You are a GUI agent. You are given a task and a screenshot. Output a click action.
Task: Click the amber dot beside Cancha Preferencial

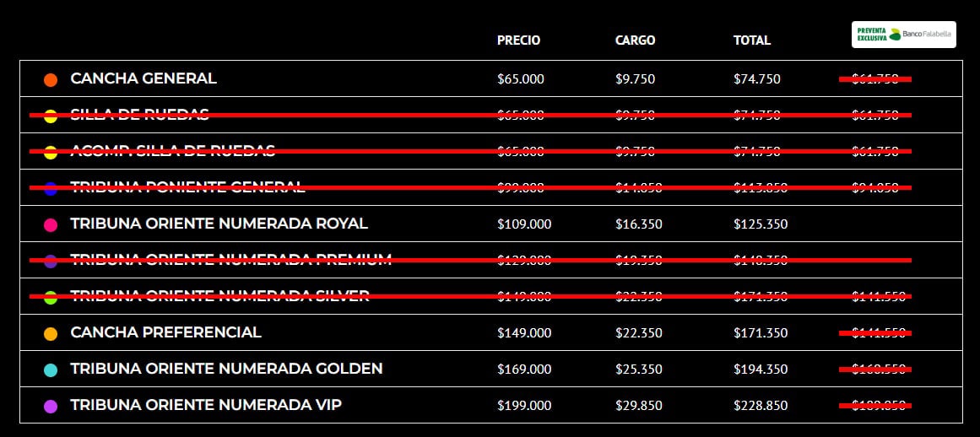click(x=51, y=334)
